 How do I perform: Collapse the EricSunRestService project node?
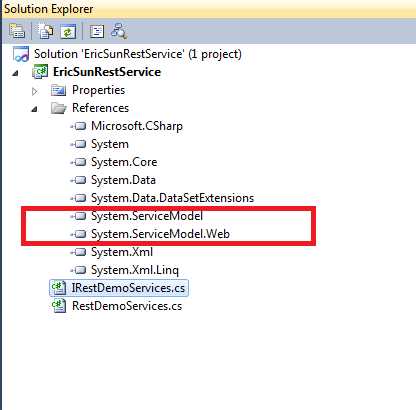point(15,73)
